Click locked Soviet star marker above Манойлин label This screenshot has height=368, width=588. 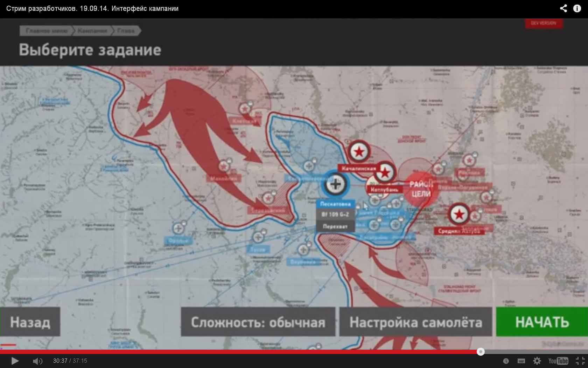pyautogui.click(x=224, y=166)
